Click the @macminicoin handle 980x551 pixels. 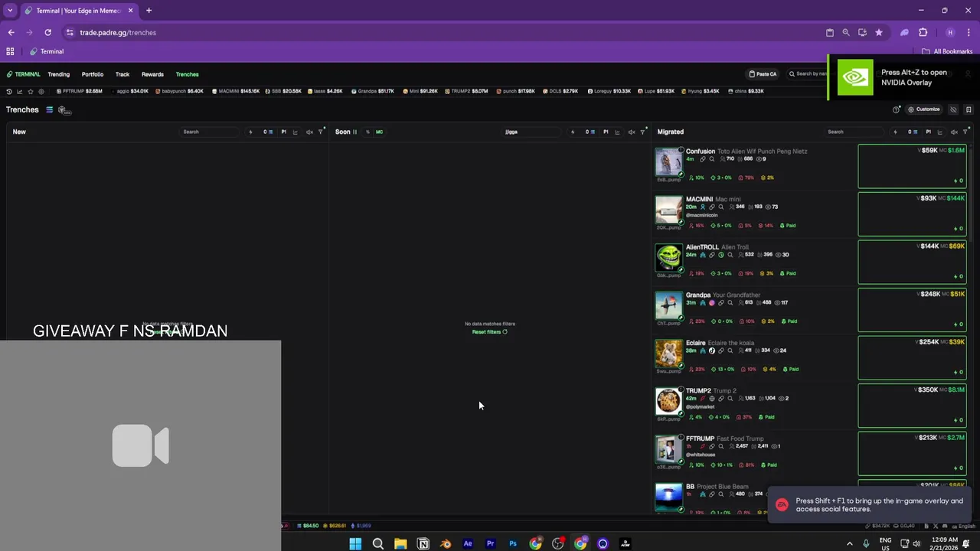tap(701, 216)
